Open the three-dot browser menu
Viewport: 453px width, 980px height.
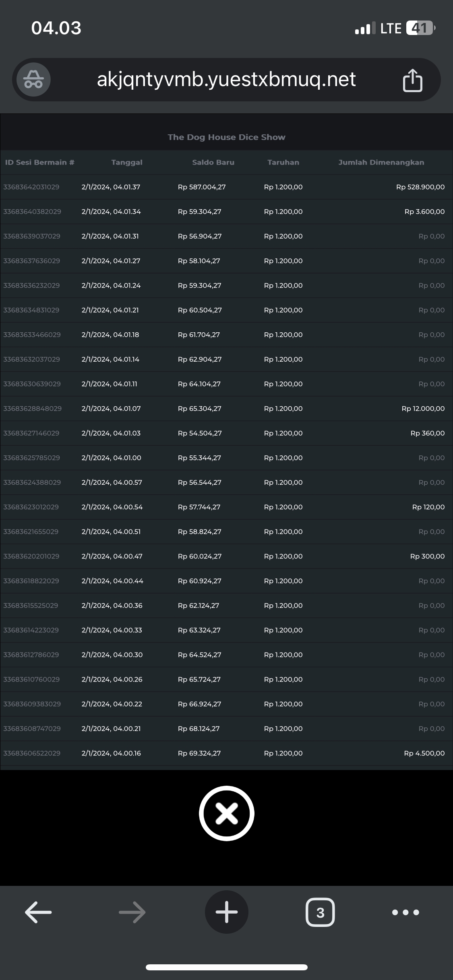pyautogui.click(x=405, y=912)
